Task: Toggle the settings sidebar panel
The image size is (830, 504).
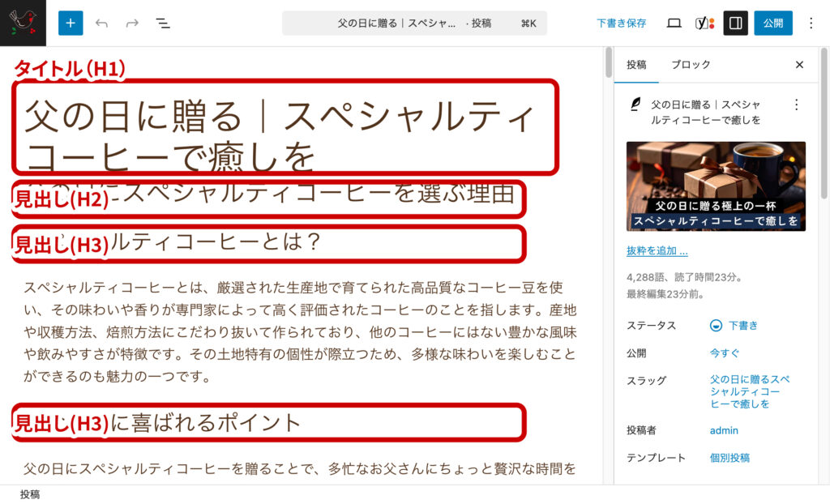Action: pos(736,23)
